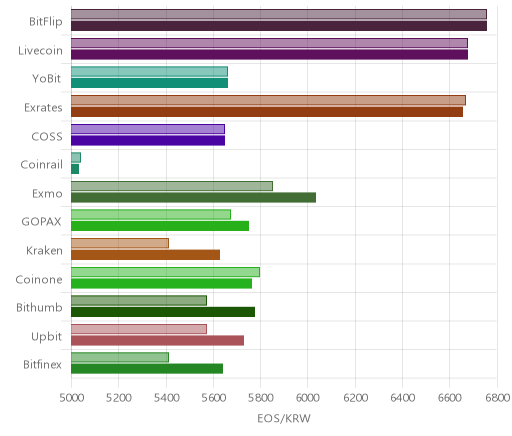Image resolution: width=512 pixels, height=436 pixels.
Task: Select the Bitfinex axis label
Action: [x=43, y=365]
